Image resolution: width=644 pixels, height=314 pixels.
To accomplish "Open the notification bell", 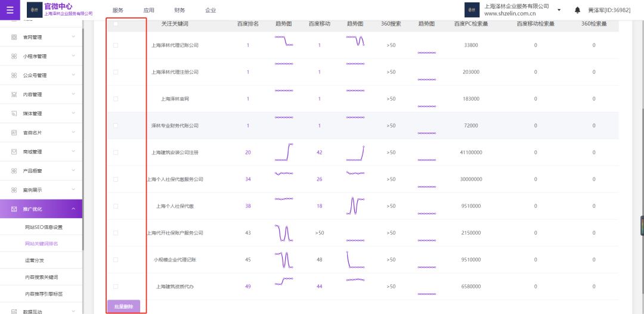I will (577, 10).
